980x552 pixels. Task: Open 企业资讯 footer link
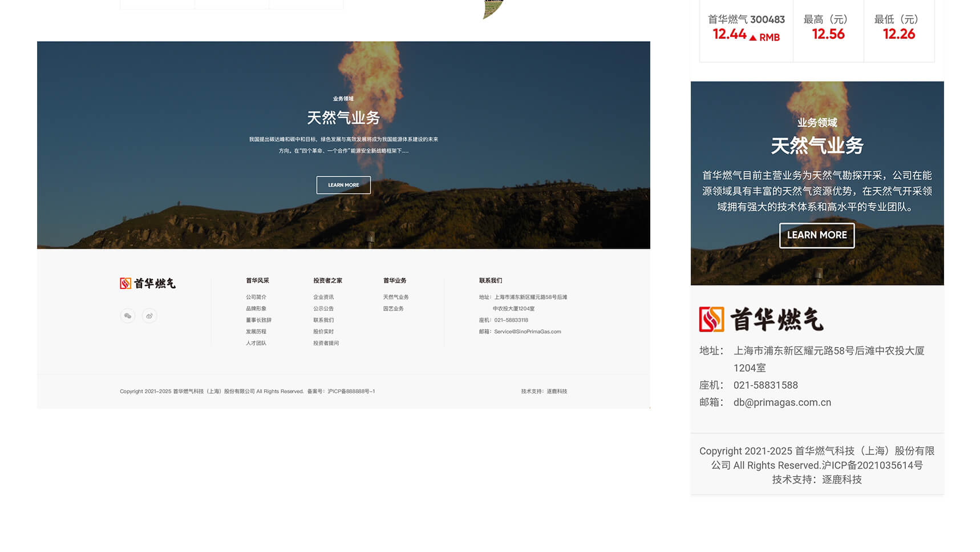323,297
